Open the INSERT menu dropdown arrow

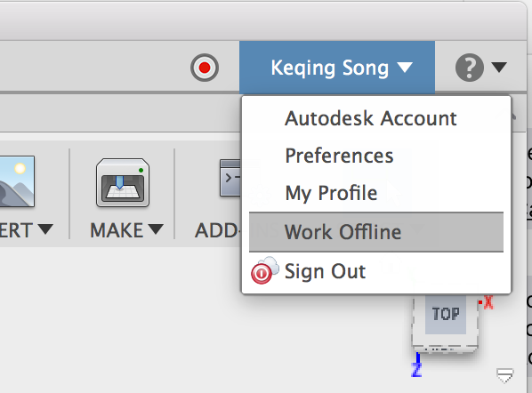[45, 229]
